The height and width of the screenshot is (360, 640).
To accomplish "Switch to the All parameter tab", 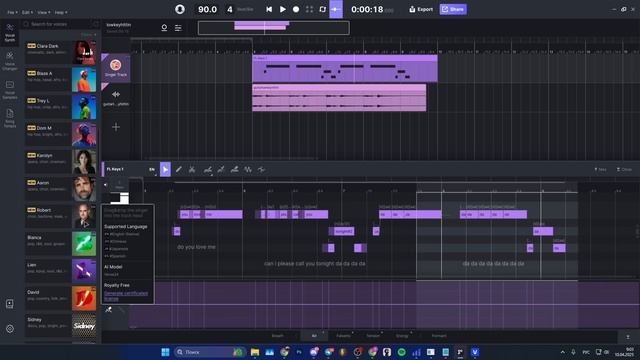I will tap(314, 336).
